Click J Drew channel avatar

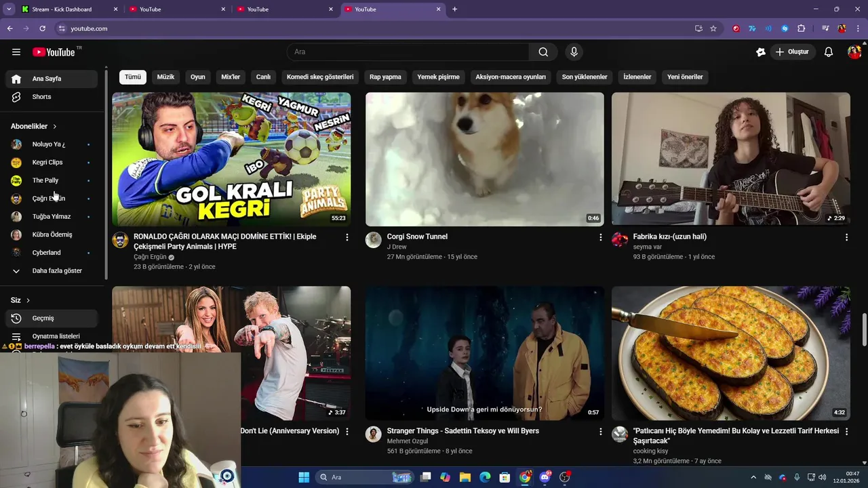(374, 240)
